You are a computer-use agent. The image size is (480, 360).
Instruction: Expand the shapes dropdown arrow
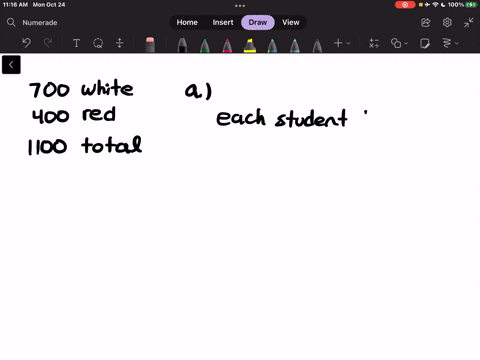pos(406,43)
